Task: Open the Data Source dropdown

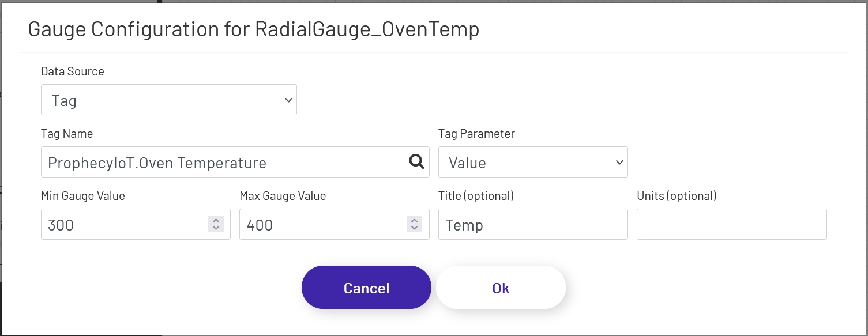Action: point(169,99)
